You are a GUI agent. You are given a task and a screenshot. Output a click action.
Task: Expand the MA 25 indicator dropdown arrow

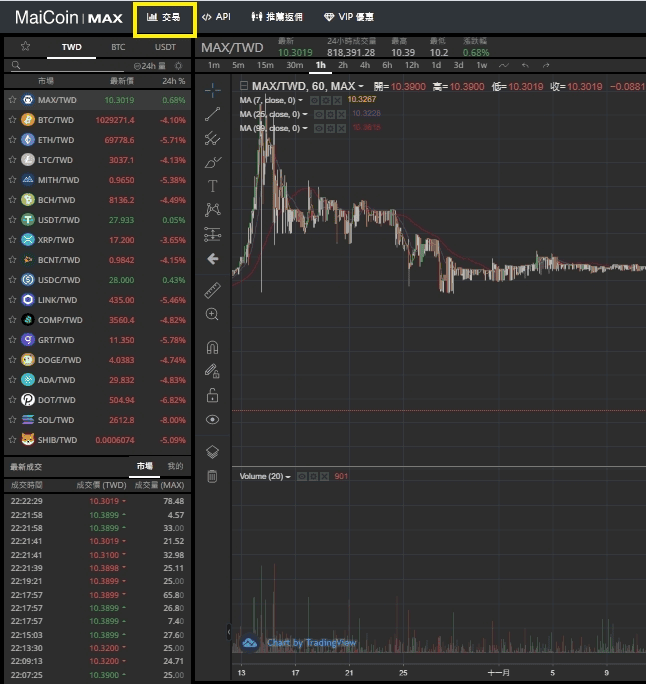pos(305,114)
